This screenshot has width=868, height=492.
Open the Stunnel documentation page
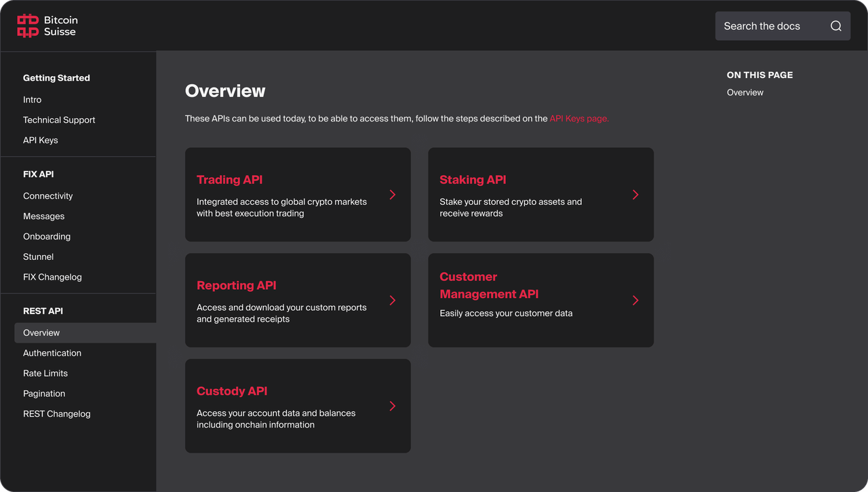(x=38, y=257)
